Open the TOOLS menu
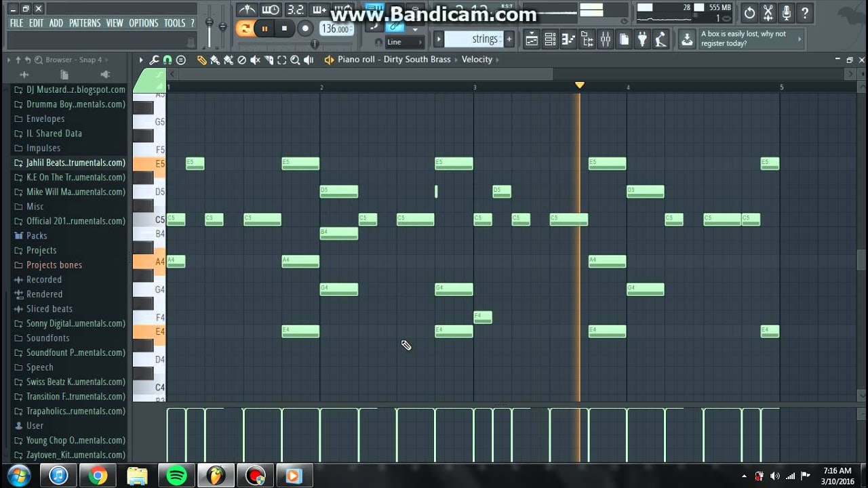868x488 pixels. pyautogui.click(x=175, y=23)
